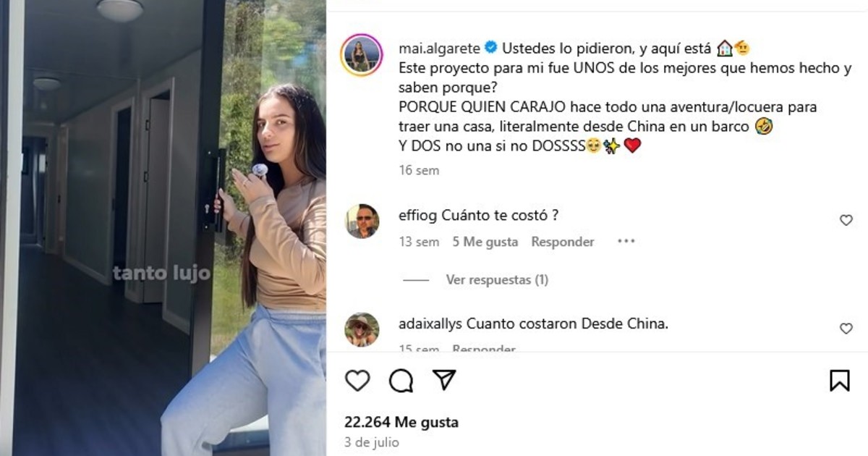Open mai.algarete profile avatar

pos(362,55)
